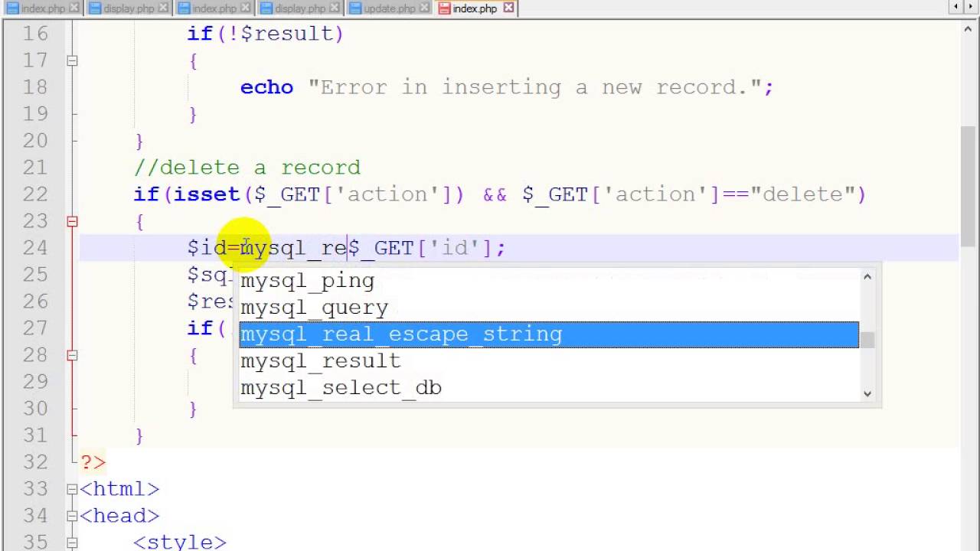Collapse the code fold at line 17

point(72,60)
